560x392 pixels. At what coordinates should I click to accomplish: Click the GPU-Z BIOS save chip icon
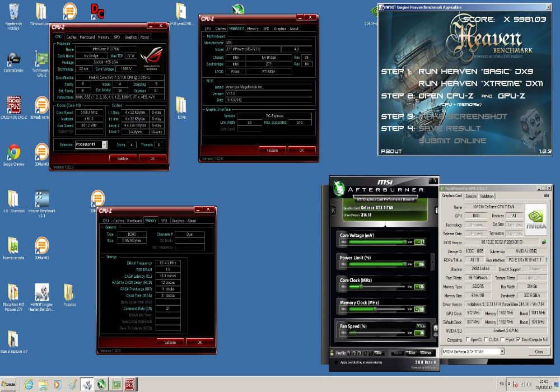tap(544, 242)
